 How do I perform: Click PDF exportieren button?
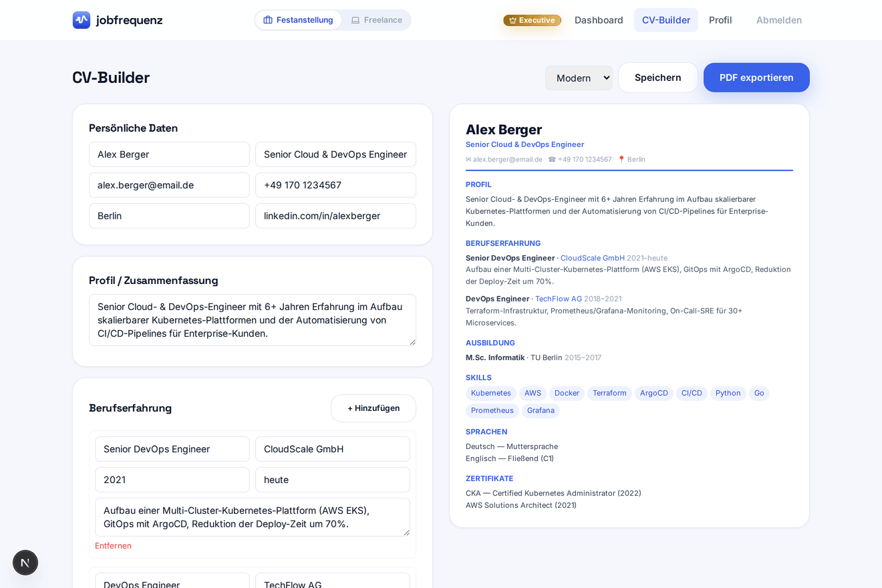(x=756, y=78)
